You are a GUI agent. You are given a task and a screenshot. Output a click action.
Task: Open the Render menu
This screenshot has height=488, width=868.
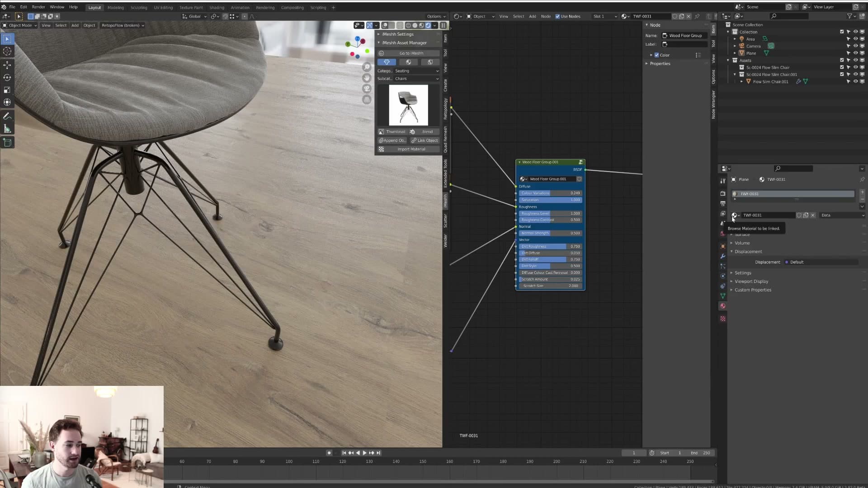click(x=38, y=7)
